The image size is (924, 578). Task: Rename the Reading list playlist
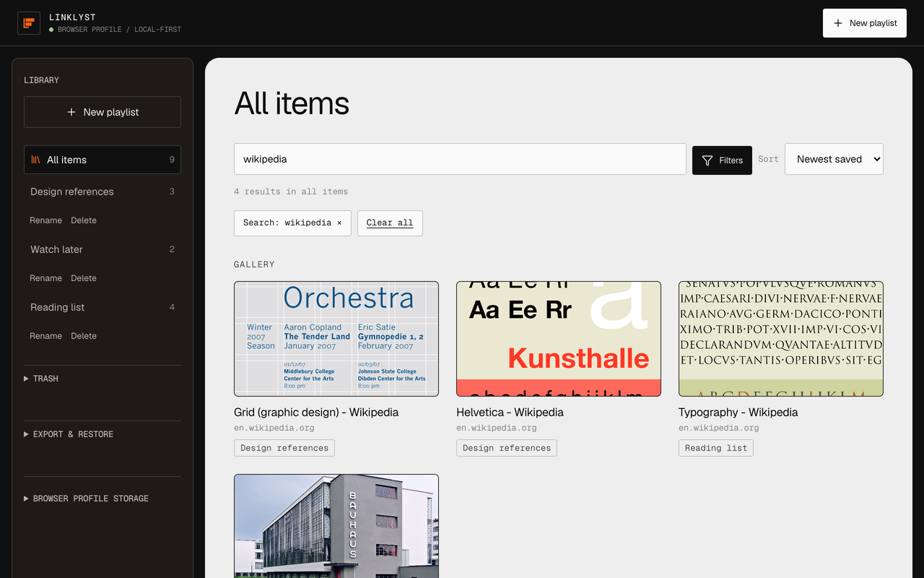(45, 336)
